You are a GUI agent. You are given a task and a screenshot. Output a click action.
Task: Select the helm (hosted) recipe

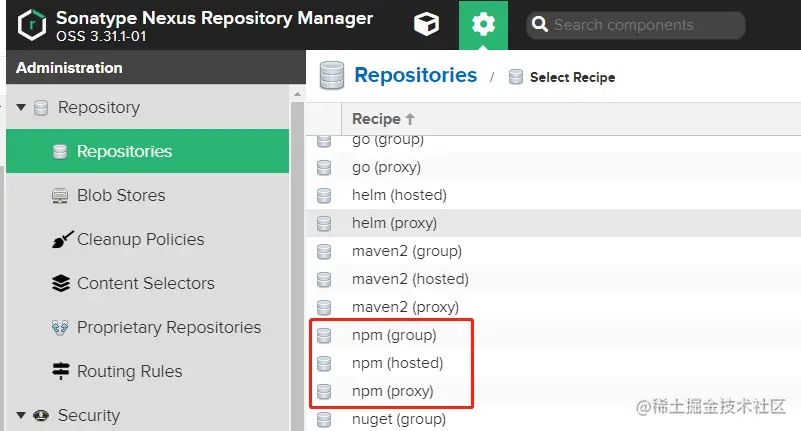[x=553, y=195]
